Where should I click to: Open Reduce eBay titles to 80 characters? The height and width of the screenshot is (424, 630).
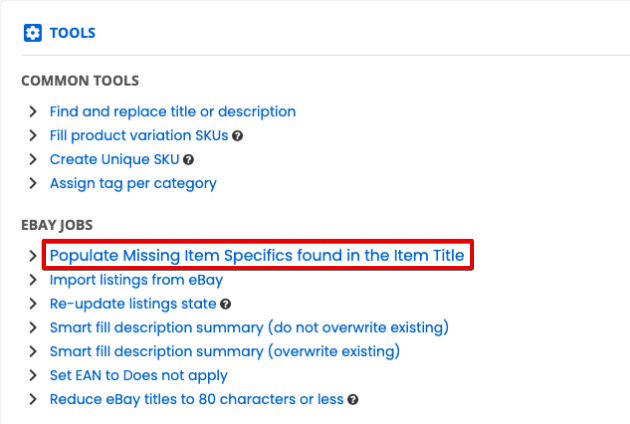(197, 399)
